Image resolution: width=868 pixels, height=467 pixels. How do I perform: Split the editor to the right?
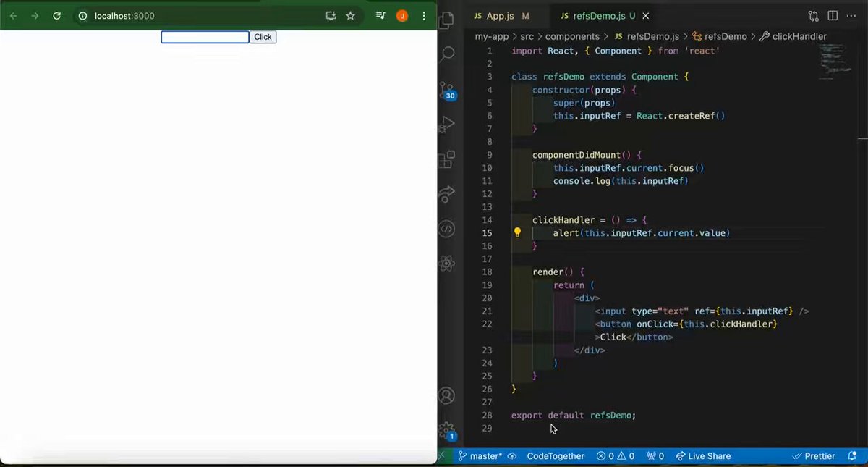[833, 16]
